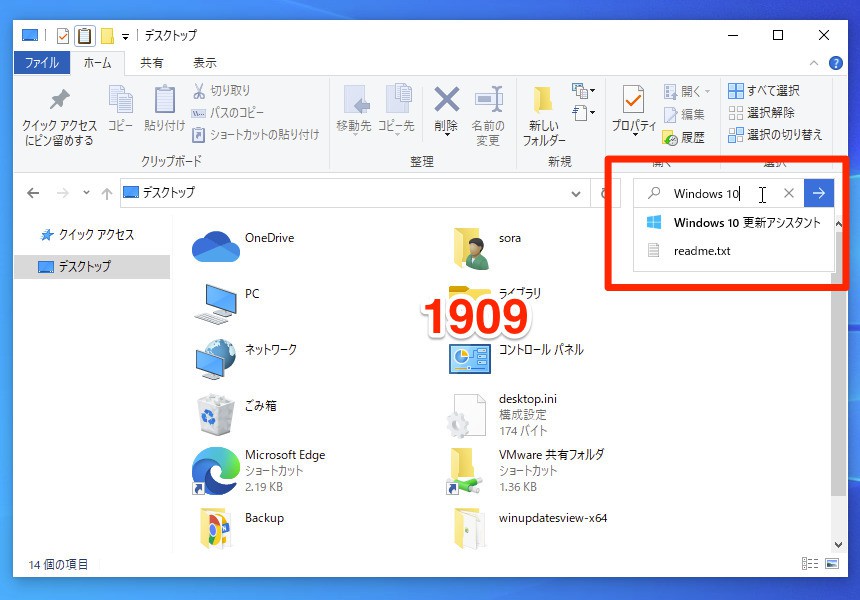
Task: Select the Recycle Bin (ごみ箱) item
Action: (x=236, y=415)
